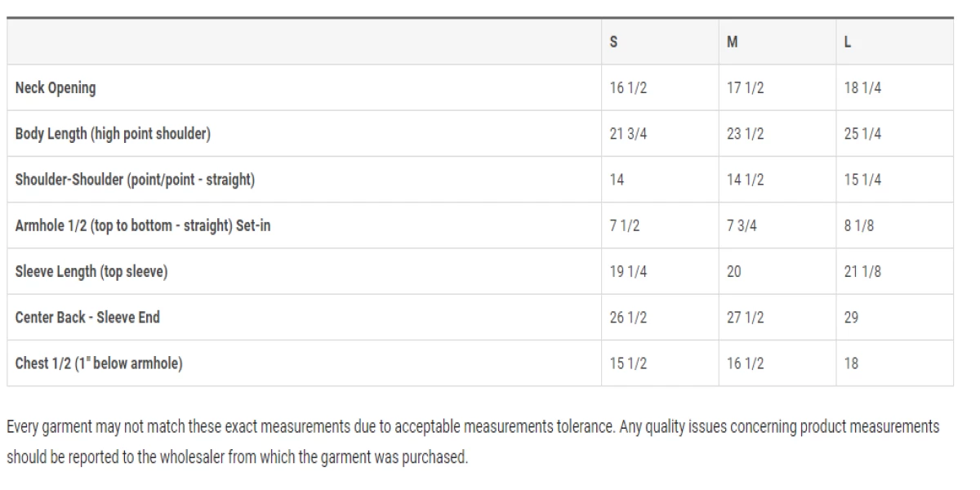980x490 pixels.
Task: Select Sleeve Length value 21 1/8
Action: click(x=862, y=272)
